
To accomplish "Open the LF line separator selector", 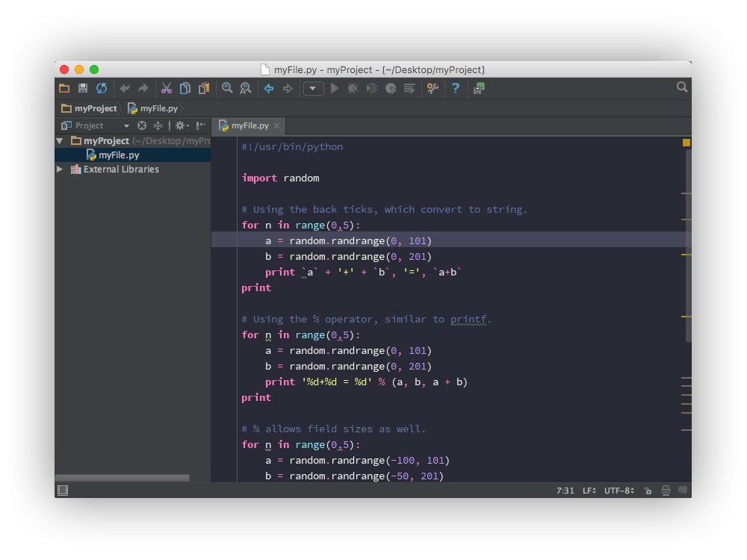I will click(x=589, y=491).
